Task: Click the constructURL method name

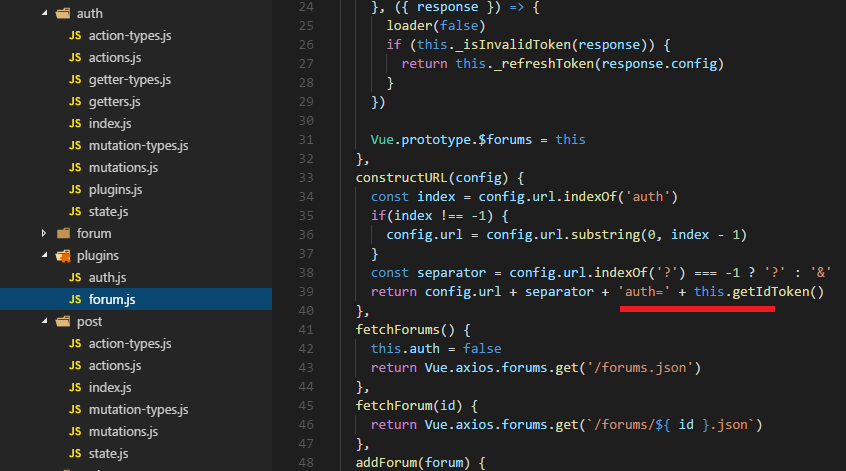Action: point(401,178)
